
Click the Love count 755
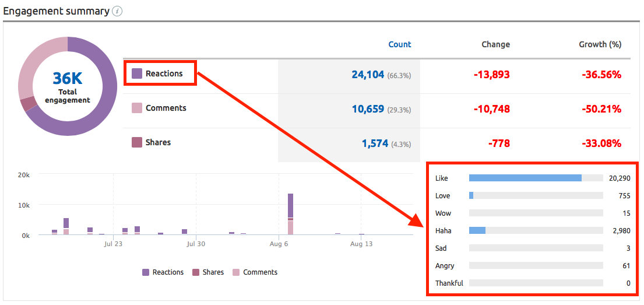pos(624,196)
